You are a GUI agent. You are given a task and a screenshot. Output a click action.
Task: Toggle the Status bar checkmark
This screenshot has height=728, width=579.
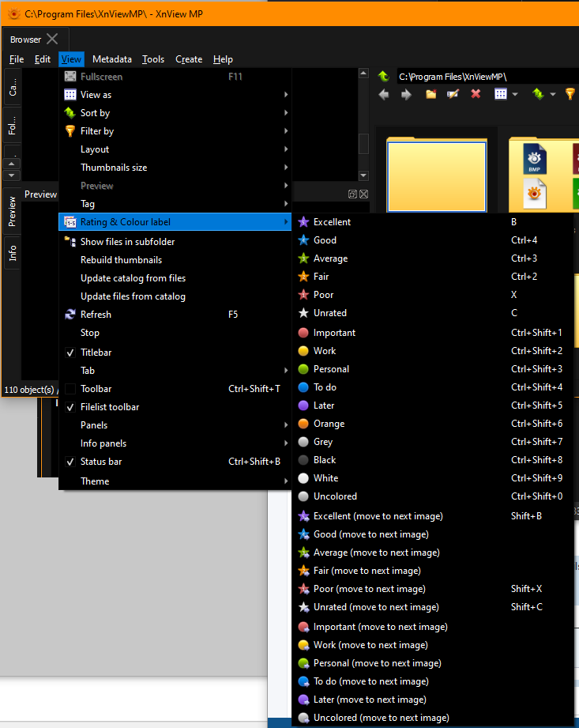(x=70, y=462)
